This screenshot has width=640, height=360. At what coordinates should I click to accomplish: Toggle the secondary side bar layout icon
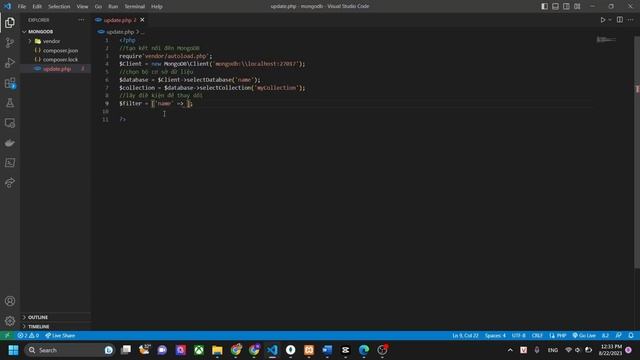(566, 6)
